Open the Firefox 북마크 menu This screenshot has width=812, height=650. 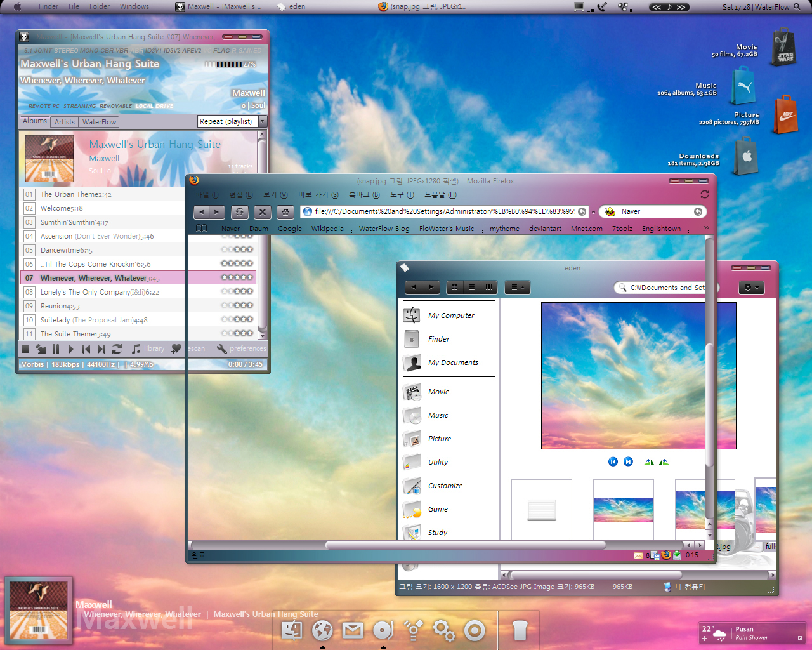[x=364, y=195]
